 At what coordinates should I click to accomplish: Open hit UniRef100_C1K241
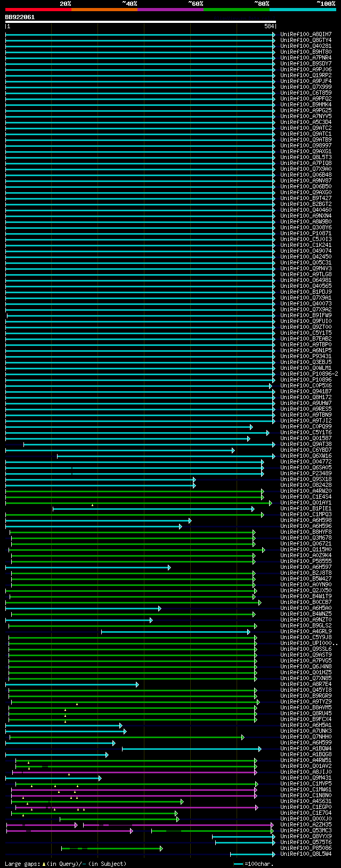(306, 245)
